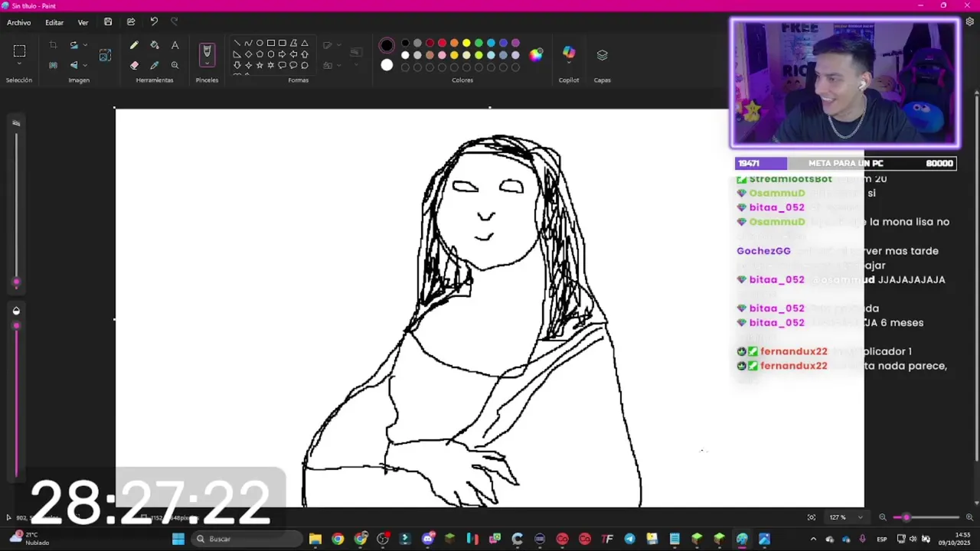The height and width of the screenshot is (551, 980).
Task: Open the 127 % zoom level dropdown
Action: pos(860,517)
